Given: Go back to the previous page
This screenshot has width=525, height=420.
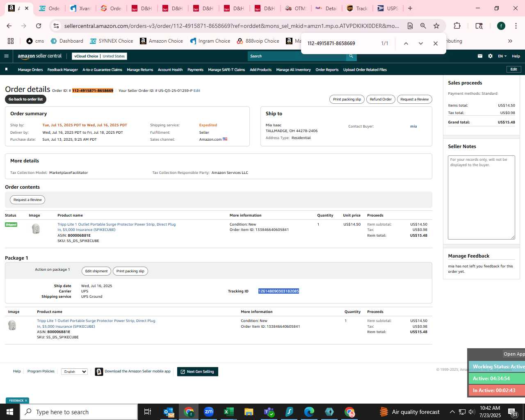Looking at the screenshot, I should pyautogui.click(x=9, y=26).
